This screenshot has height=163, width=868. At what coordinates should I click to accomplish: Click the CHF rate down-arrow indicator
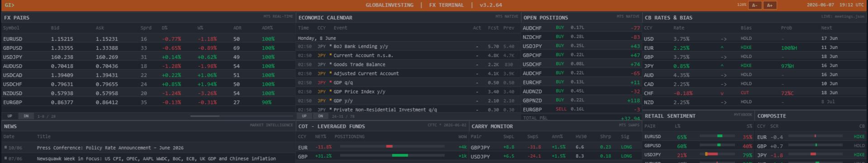click(x=722, y=93)
